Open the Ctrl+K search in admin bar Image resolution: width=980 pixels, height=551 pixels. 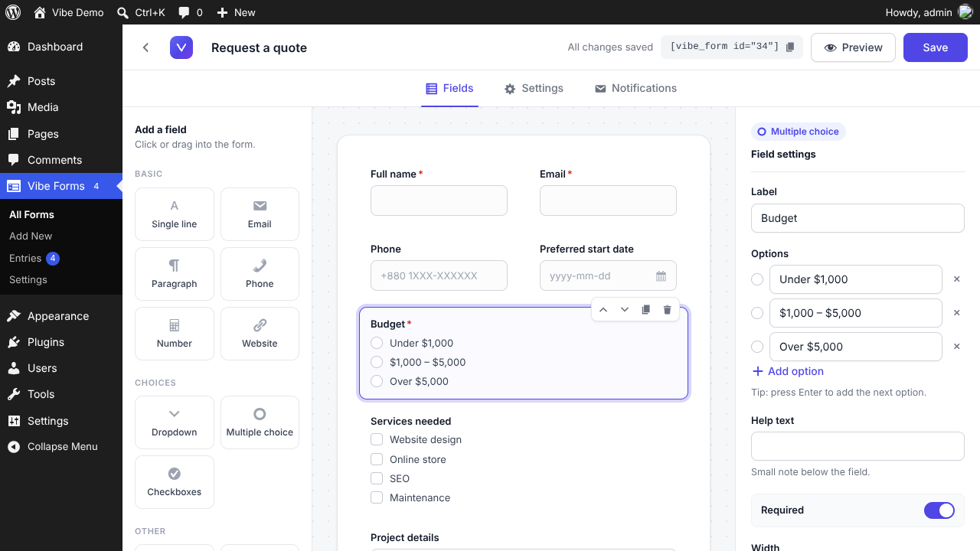(141, 12)
